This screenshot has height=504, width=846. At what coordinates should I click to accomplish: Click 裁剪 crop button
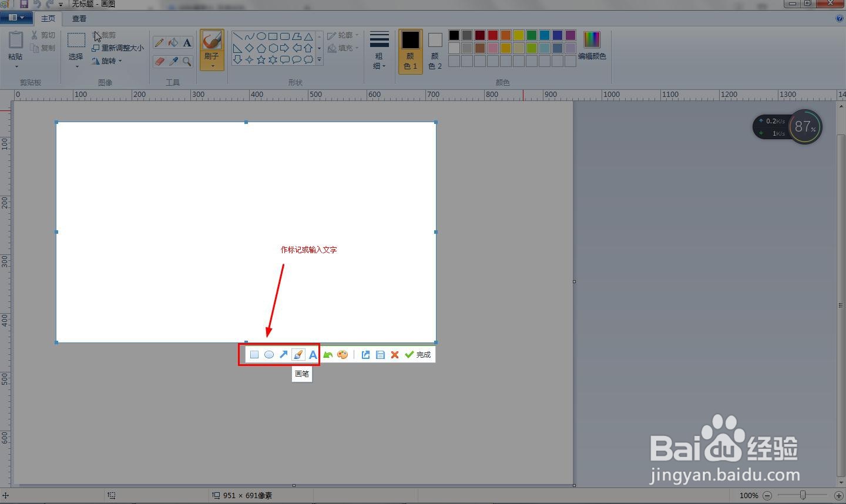(104, 35)
